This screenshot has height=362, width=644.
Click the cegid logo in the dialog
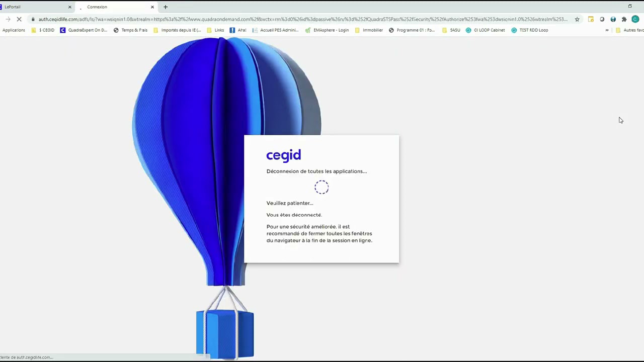pos(284,155)
